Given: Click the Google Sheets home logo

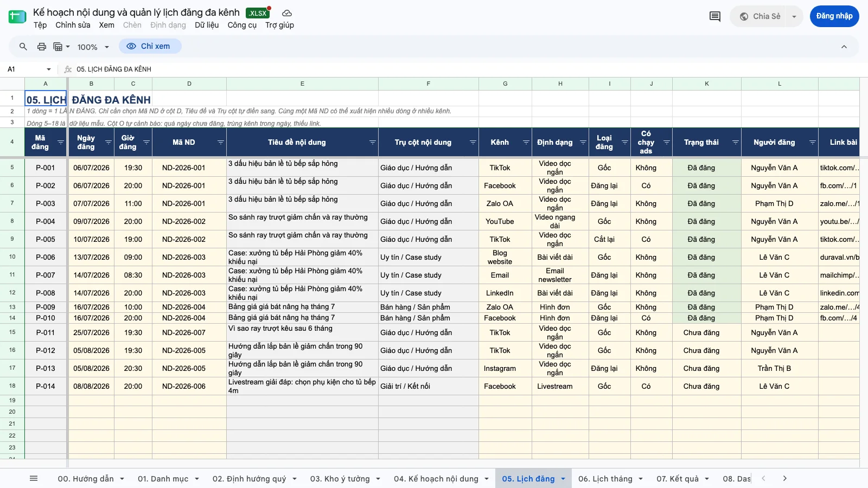Looking at the screenshot, I should tap(17, 16).
